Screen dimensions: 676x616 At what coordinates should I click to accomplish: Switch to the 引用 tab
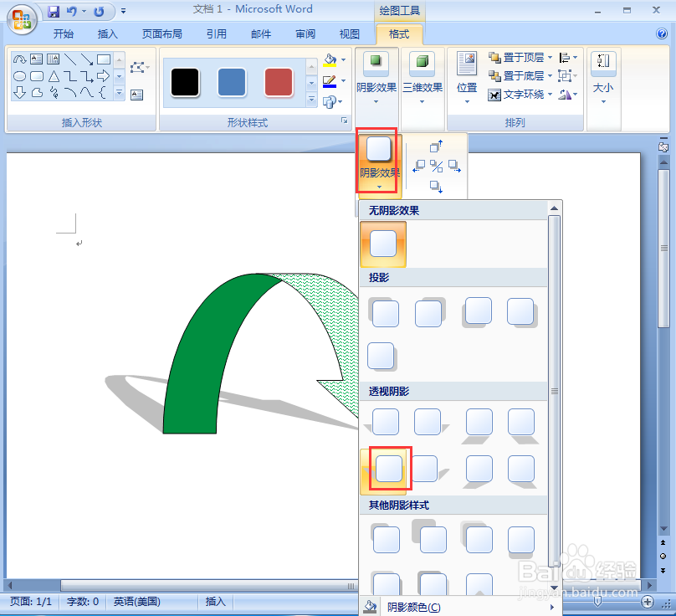pyautogui.click(x=217, y=34)
